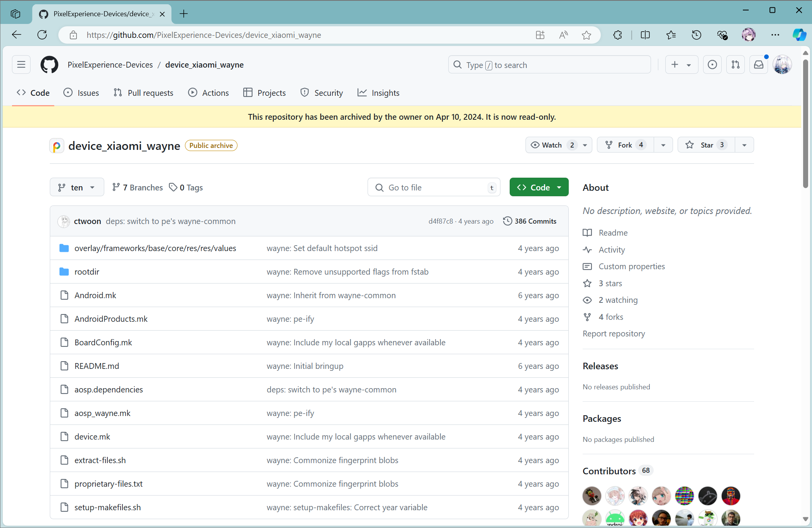
Task: Click the Type / to search box
Action: pos(549,65)
